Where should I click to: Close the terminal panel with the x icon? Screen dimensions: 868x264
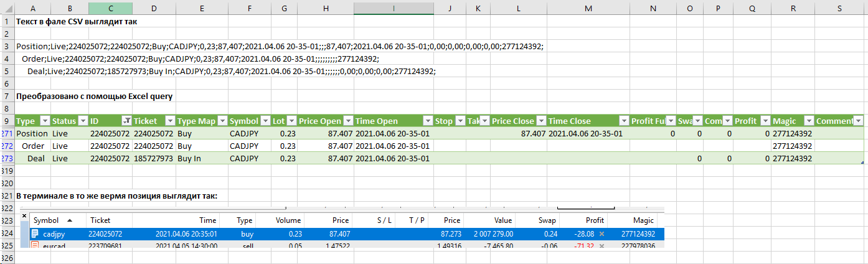[24, 216]
